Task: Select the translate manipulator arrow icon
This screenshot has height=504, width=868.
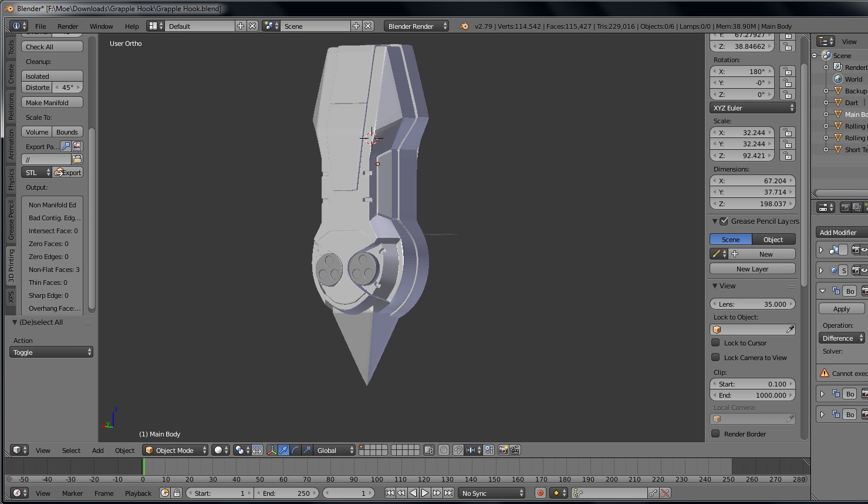Action: click(x=283, y=450)
